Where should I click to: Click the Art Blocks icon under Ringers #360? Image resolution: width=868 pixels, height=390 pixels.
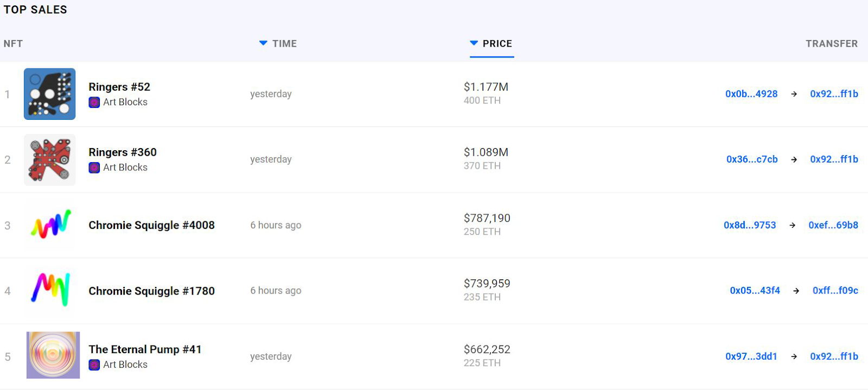pyautogui.click(x=94, y=168)
